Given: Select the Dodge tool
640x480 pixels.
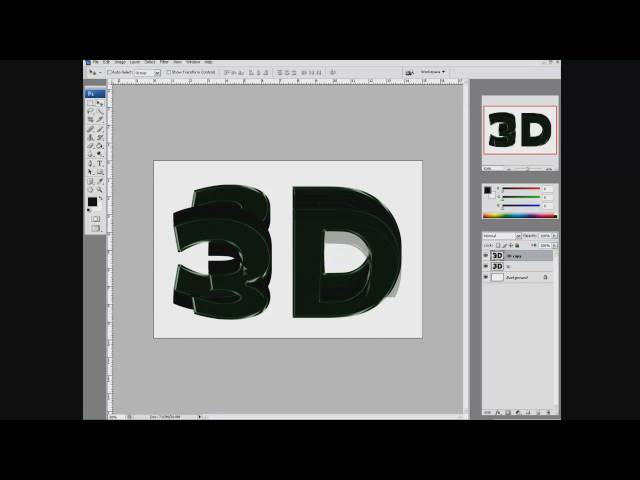Looking at the screenshot, I should (x=100, y=154).
